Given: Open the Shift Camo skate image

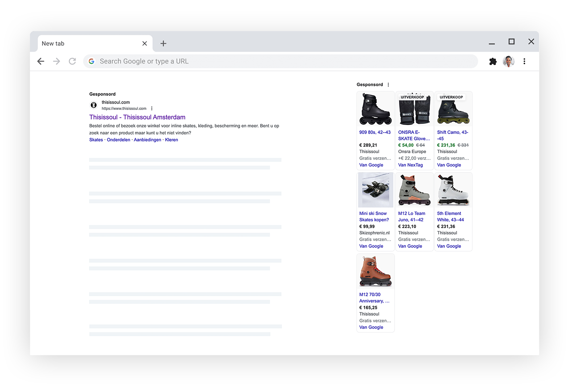Looking at the screenshot, I should tap(453, 109).
